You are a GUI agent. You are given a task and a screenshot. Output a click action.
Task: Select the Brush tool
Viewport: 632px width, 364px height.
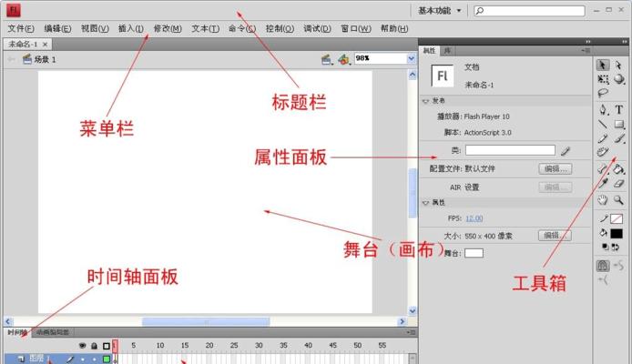[619, 138]
